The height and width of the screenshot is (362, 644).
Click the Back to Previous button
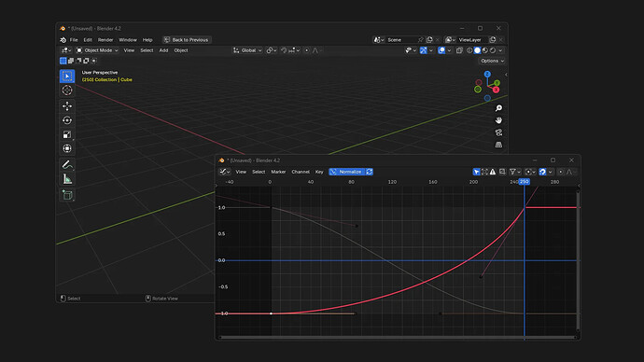pyautogui.click(x=187, y=40)
